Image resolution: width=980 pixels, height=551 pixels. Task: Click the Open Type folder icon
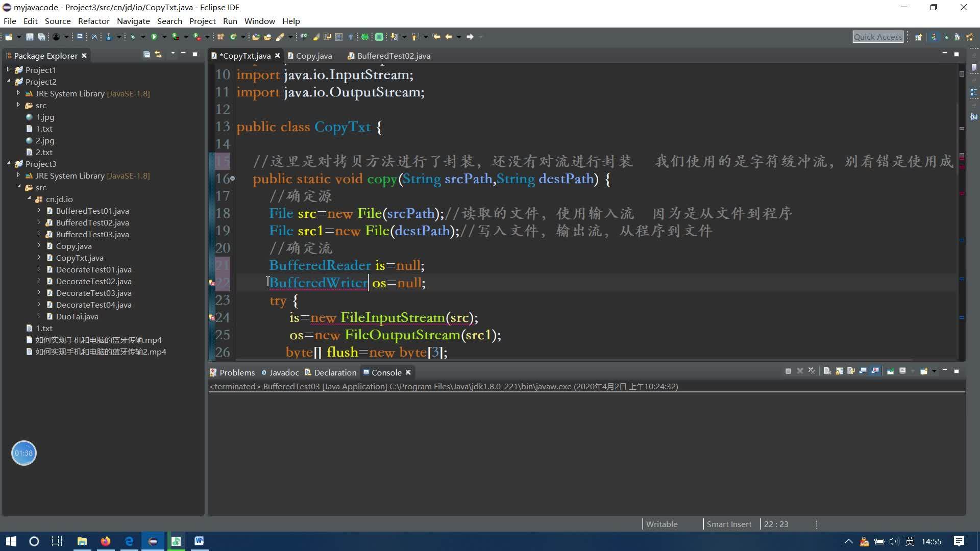[256, 37]
